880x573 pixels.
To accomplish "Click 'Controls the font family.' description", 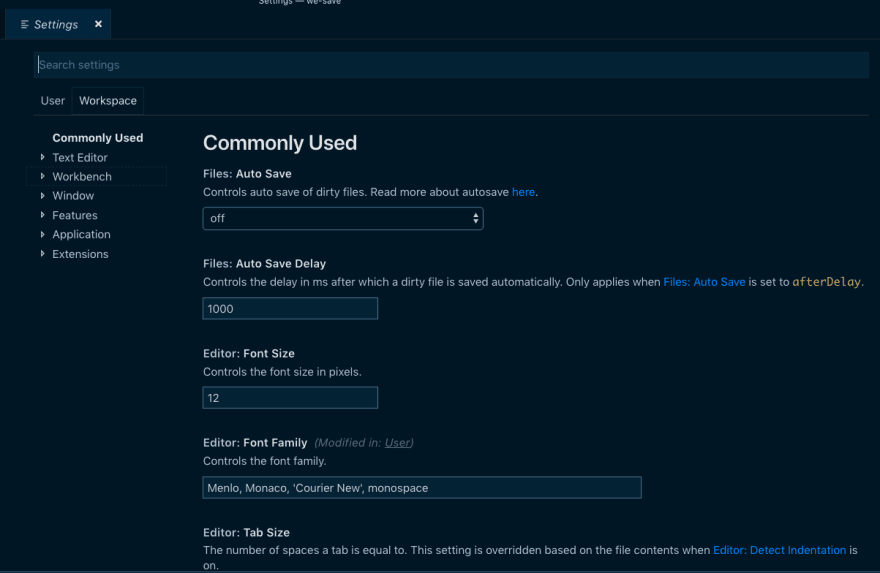I will coord(264,461).
